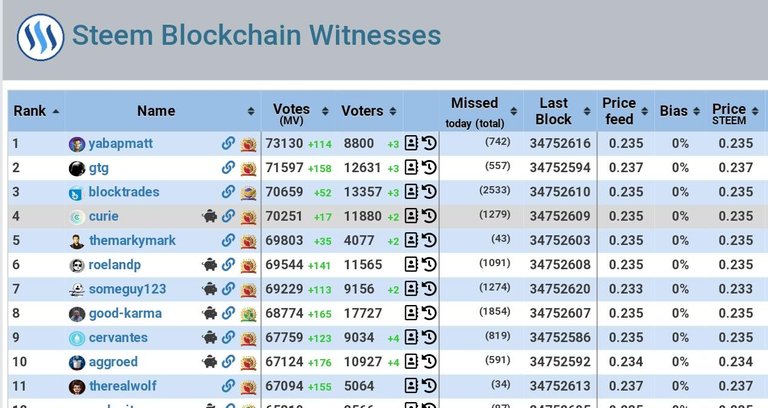768x408 pixels.
Task: Click the Steem logo icon
Action: click(x=40, y=37)
